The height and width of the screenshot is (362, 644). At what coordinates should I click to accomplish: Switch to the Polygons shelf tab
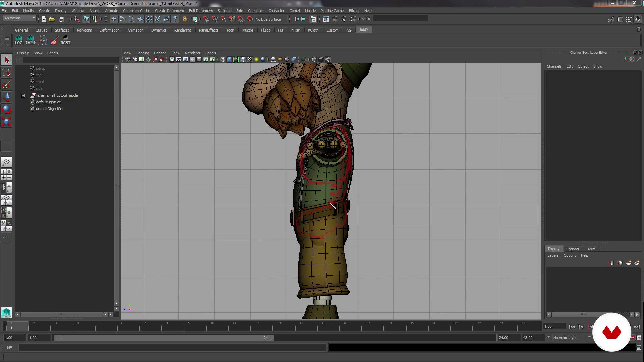click(84, 30)
